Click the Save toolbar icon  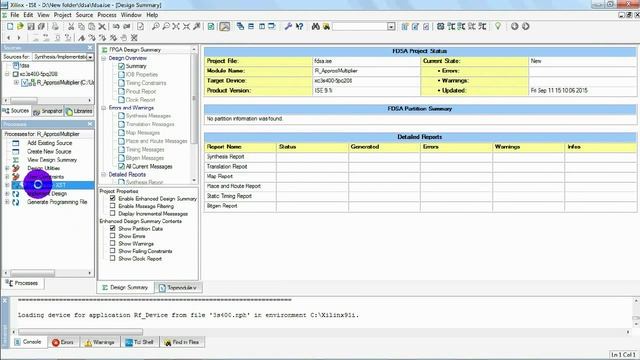[31, 27]
